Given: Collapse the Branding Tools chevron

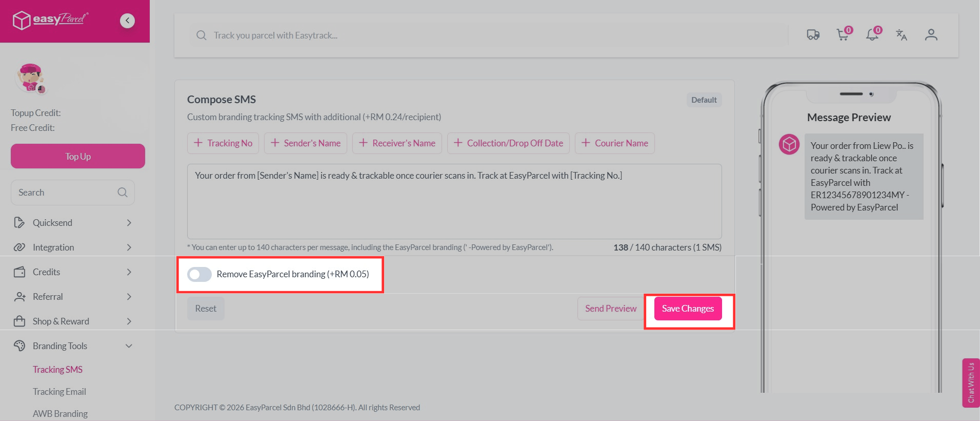Looking at the screenshot, I should click(x=129, y=346).
